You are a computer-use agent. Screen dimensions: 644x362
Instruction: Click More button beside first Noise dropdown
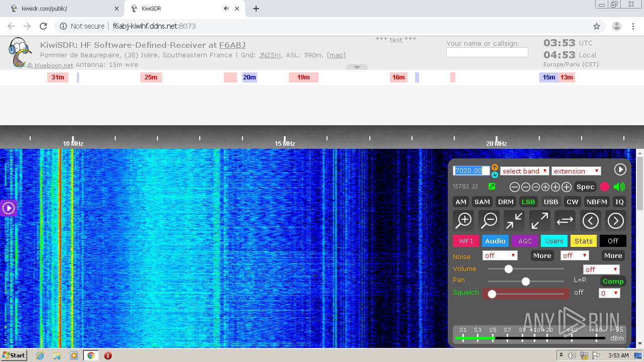(542, 255)
